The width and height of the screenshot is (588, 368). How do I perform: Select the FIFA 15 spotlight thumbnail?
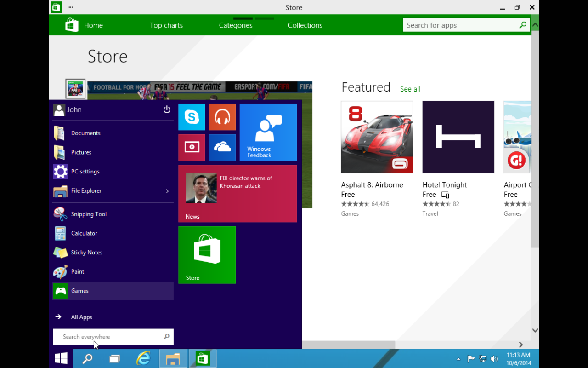pos(76,89)
